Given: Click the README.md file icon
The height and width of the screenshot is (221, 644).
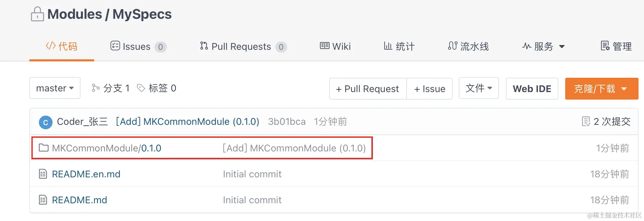Looking at the screenshot, I should point(43,200).
